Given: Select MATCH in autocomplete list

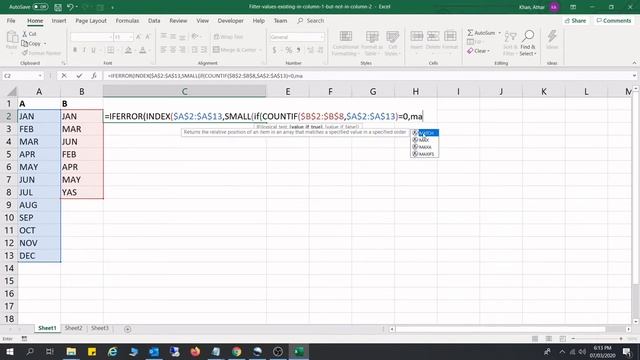Looking at the screenshot, I should tap(425, 133).
